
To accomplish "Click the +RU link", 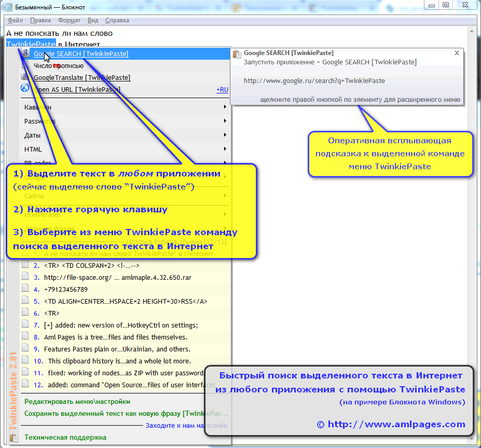I will [x=222, y=90].
